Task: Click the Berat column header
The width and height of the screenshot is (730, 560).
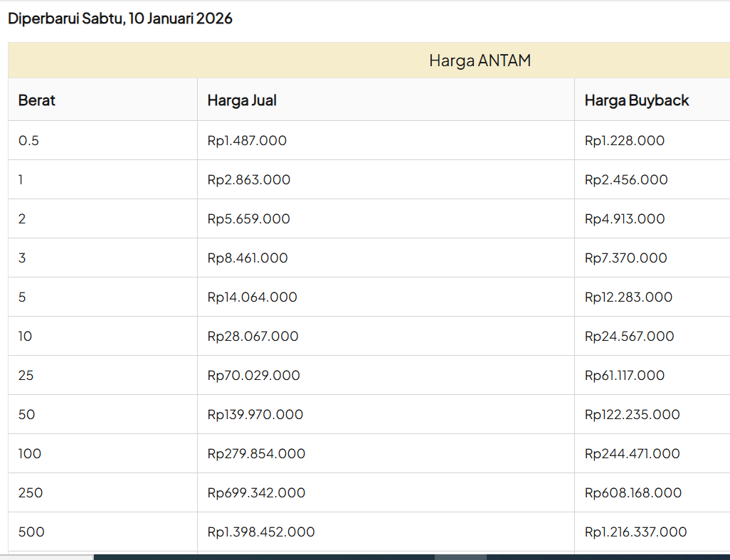Action: [37, 100]
